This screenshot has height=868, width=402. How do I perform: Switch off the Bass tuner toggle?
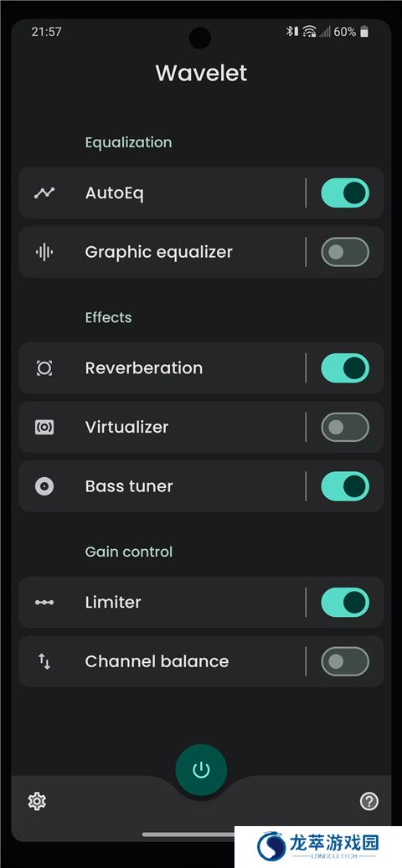[x=345, y=486]
